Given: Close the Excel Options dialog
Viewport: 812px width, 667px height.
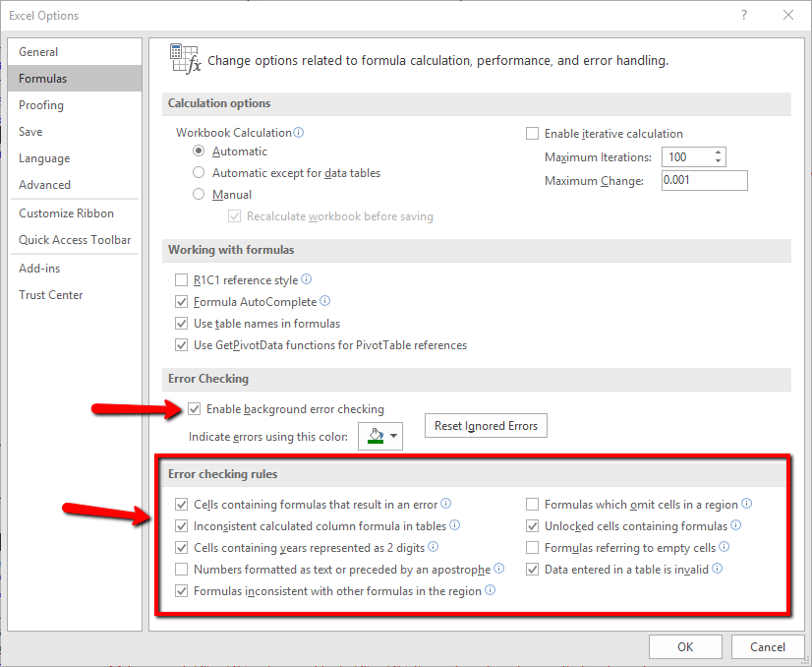Looking at the screenshot, I should 788,15.
